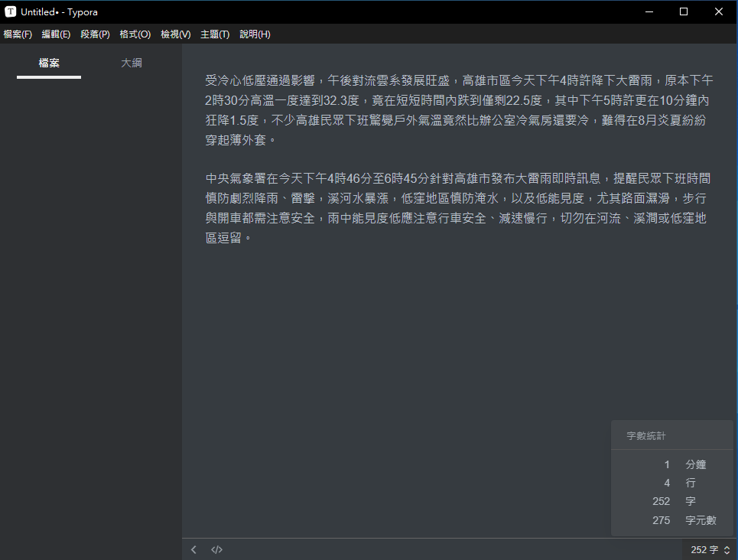Maximize the Typora window
This screenshot has height=560, width=738.
(x=684, y=11)
